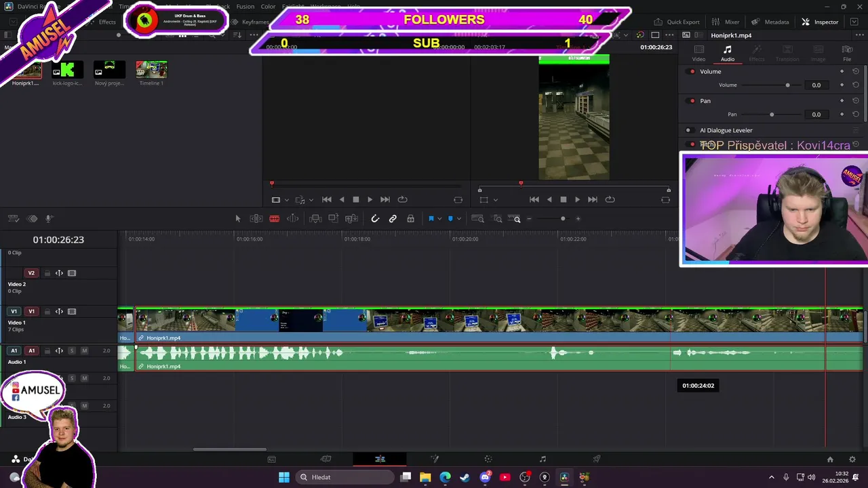
Task: Select Honiprk1.mp4 audio clip in timeline
Action: [x=498, y=358]
